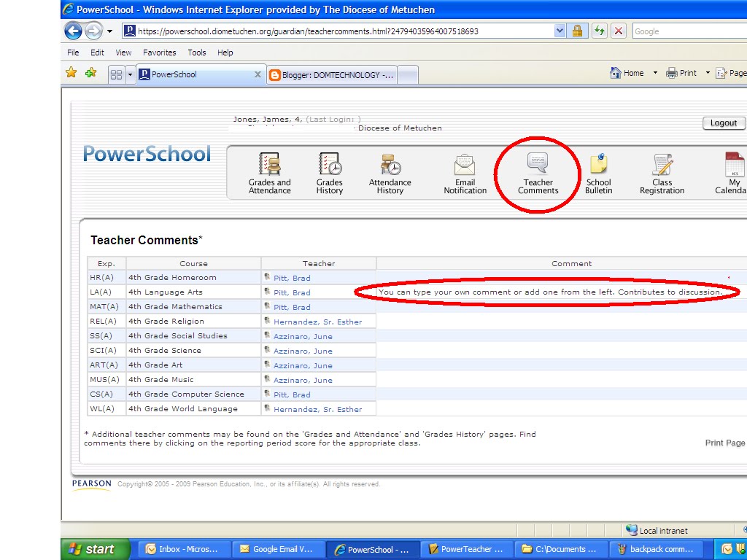Click the security lock icon in address bar
The image size is (747, 560).
(577, 31)
